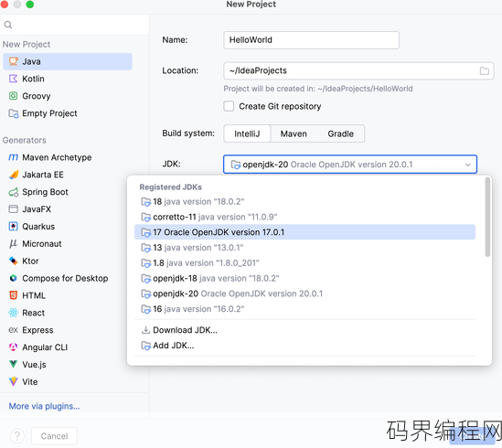This screenshot has width=502, height=448.
Task: Choose the Compose for Desktop icon
Action: pyautogui.click(x=13, y=278)
